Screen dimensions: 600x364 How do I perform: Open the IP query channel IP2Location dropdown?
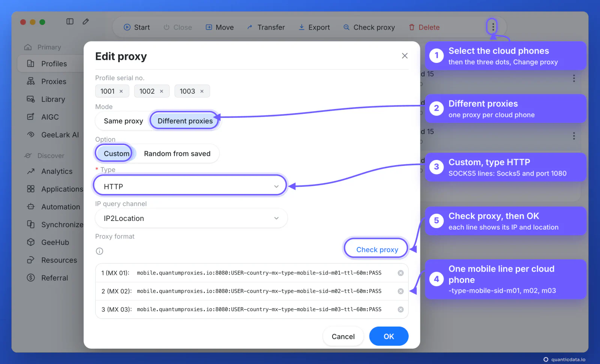pyautogui.click(x=191, y=218)
